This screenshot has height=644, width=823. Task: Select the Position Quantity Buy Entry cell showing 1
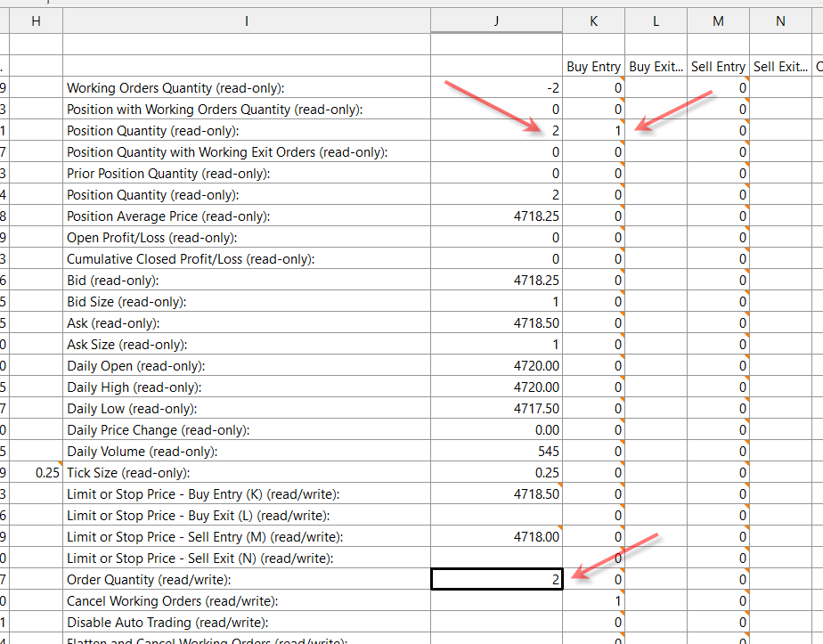[593, 131]
